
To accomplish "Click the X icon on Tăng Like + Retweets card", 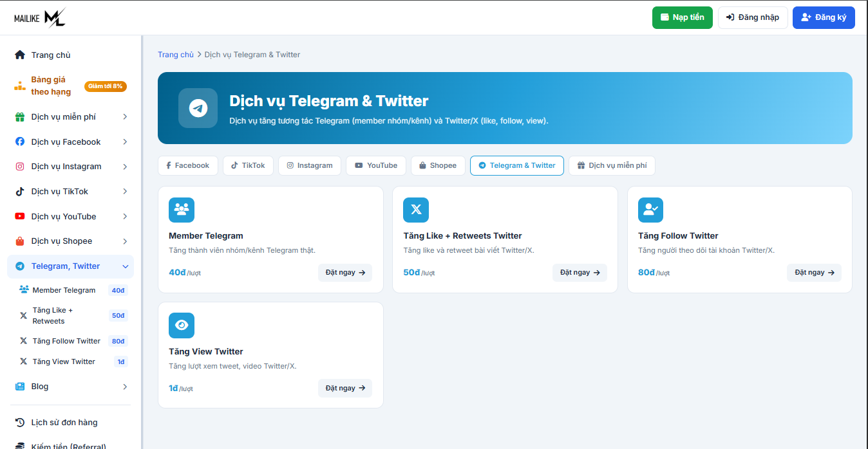I will coord(416,210).
